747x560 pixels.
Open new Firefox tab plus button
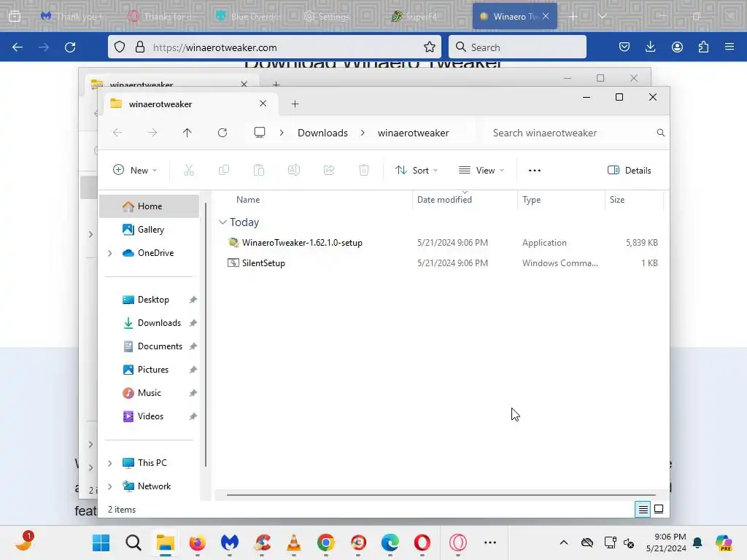click(x=573, y=17)
